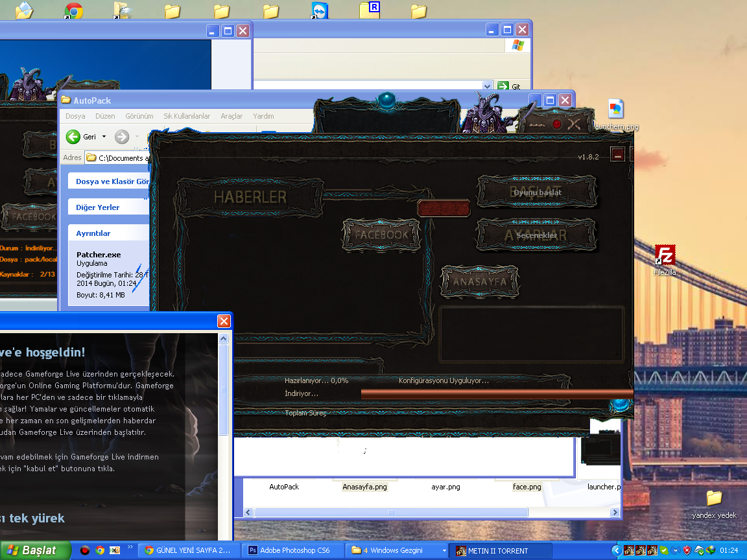747x560 pixels.
Task: Open the Düzen menu in AutoPack window
Action: tap(105, 116)
